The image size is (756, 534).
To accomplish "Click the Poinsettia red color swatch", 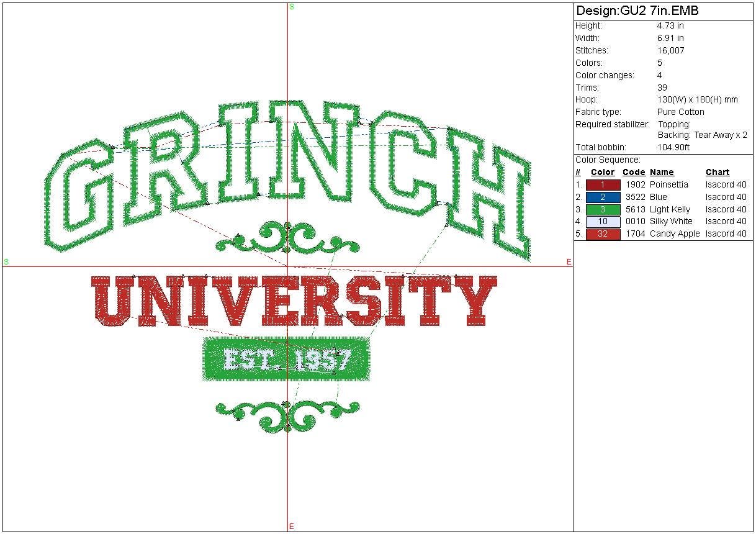I will (x=603, y=185).
